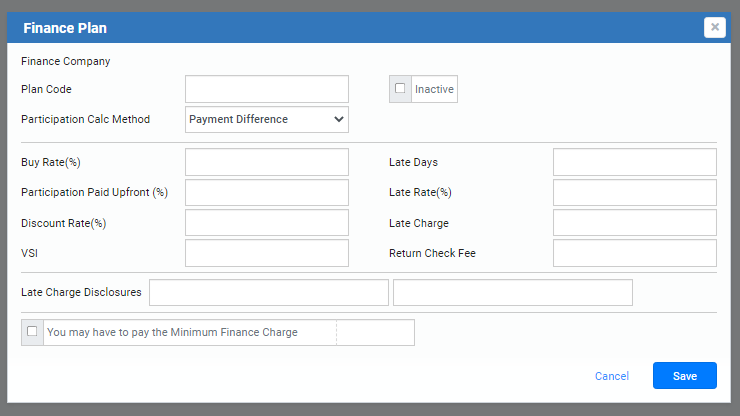Click the second Late Charge Disclosures box
This screenshot has width=740, height=416.
[x=513, y=292]
